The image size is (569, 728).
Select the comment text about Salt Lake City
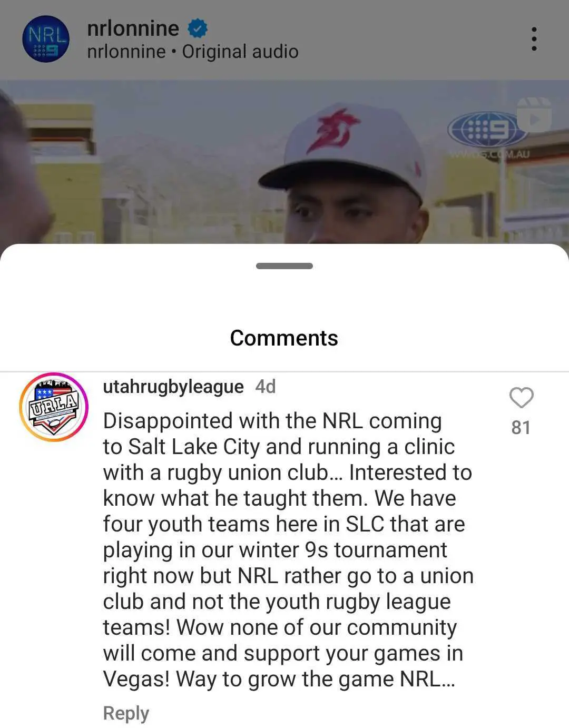(288, 550)
